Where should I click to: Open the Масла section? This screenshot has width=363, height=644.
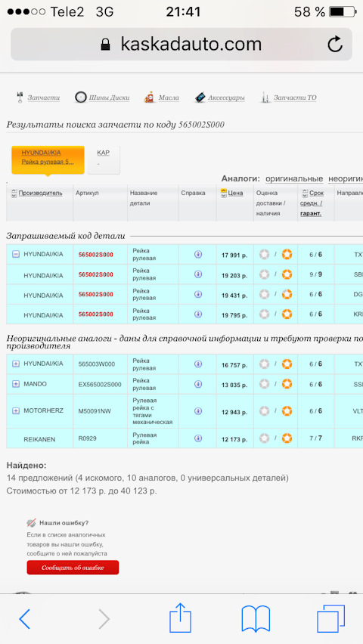(x=169, y=98)
